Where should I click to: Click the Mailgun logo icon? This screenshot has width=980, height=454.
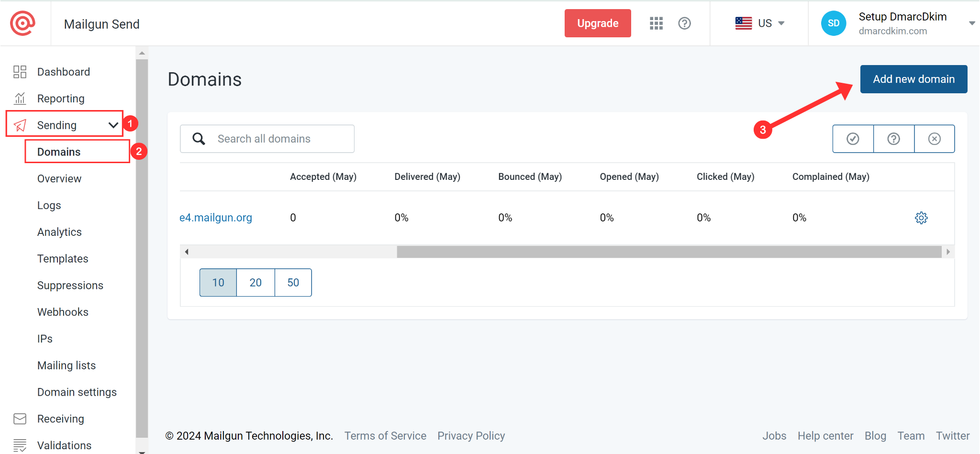tap(22, 23)
